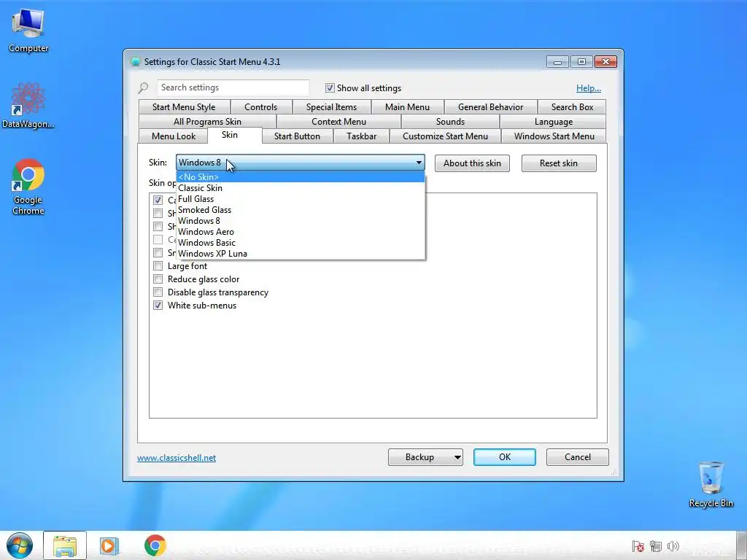Screen dimensions: 747x560
Task: Choose Classic Skin from the list
Action: pos(300,187)
